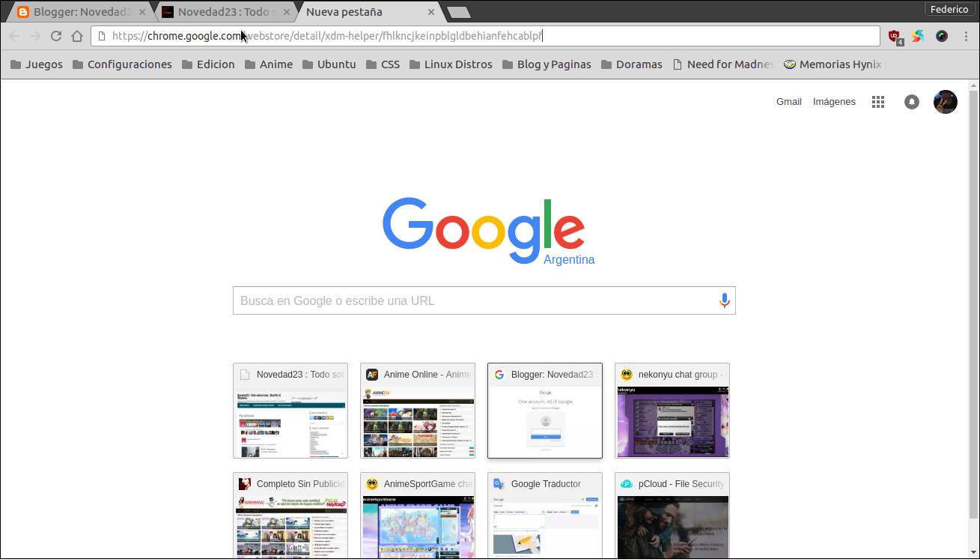Close the Nueva pestaña tab
Viewport: 980px width, 559px height.
pos(430,12)
